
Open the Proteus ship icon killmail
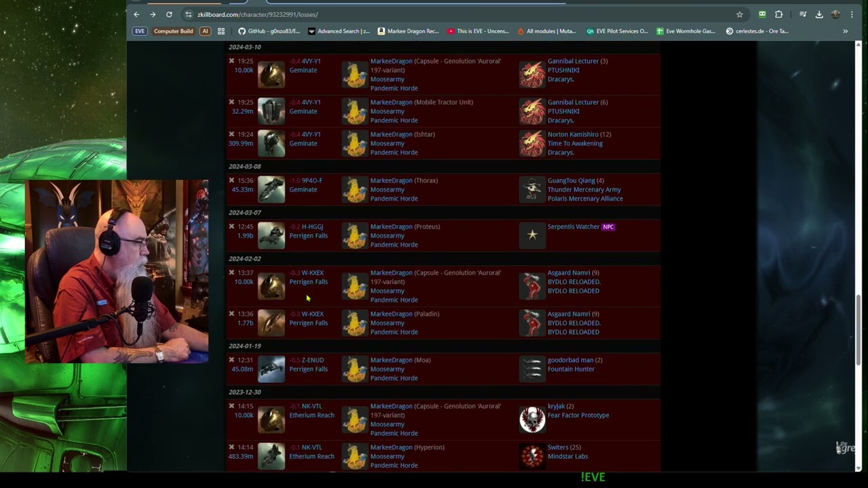coord(271,235)
